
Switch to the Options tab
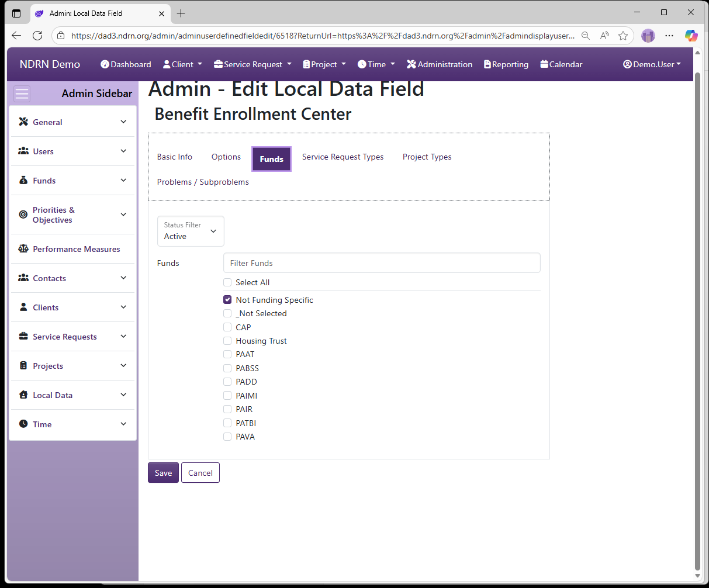point(226,157)
